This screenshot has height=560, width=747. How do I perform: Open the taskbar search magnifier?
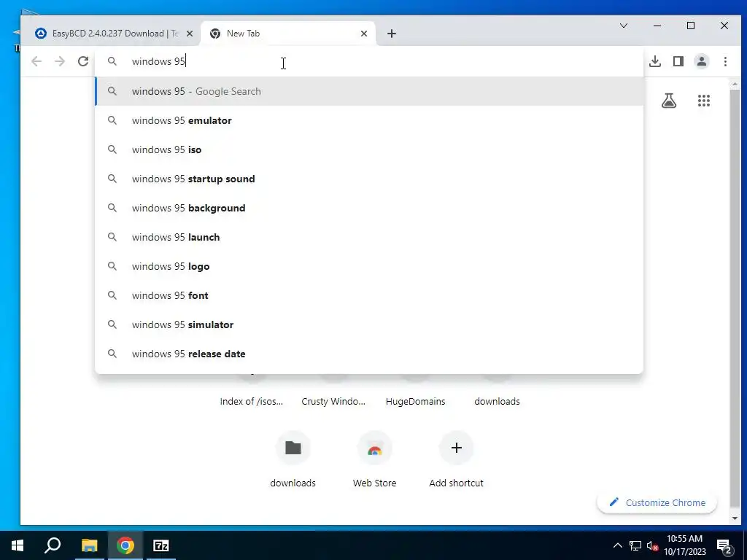53,545
